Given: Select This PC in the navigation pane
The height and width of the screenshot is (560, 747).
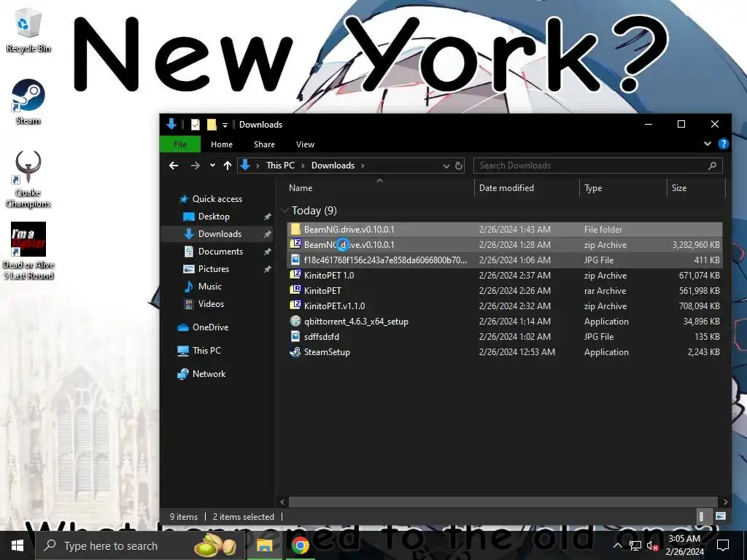Looking at the screenshot, I should point(206,351).
